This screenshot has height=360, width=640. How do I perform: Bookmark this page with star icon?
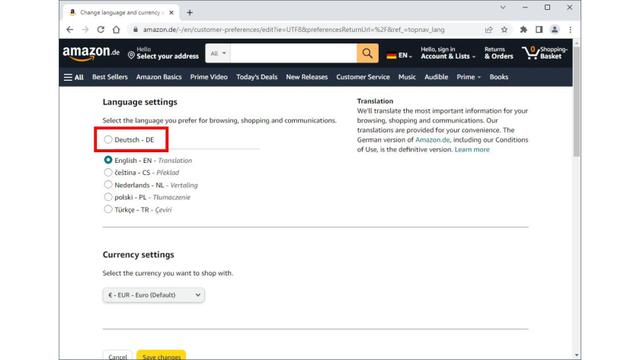[x=504, y=29]
